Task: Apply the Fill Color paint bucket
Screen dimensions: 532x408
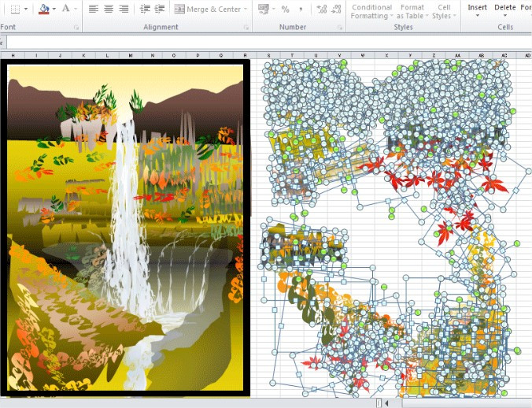Action: (44, 9)
